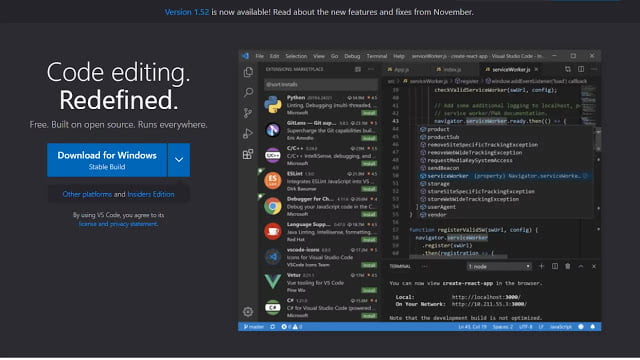Click the split editor icon in tab bar
This screenshot has width=640, height=360.
coord(581,69)
